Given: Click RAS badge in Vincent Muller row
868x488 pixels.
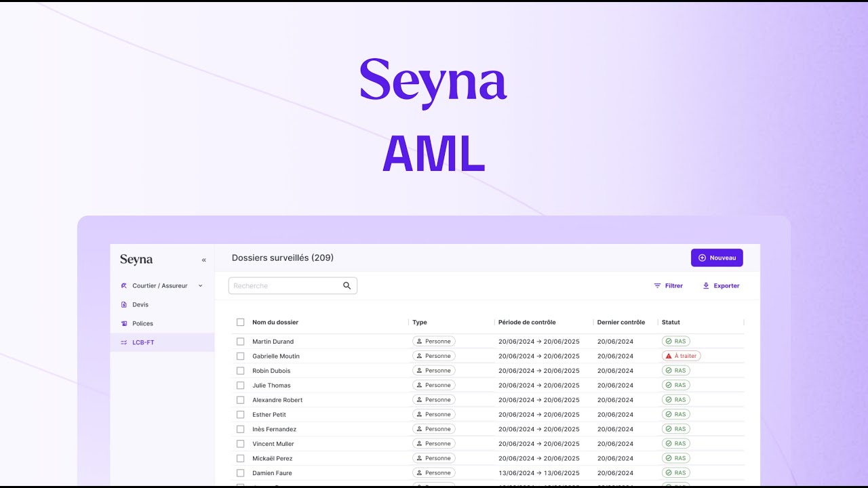Looking at the screenshot, I should point(676,443).
